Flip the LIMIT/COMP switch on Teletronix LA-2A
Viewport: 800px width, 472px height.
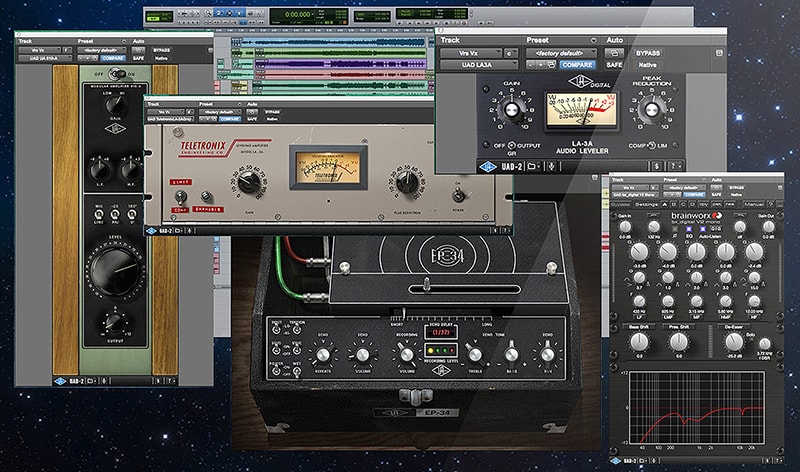[x=180, y=196]
